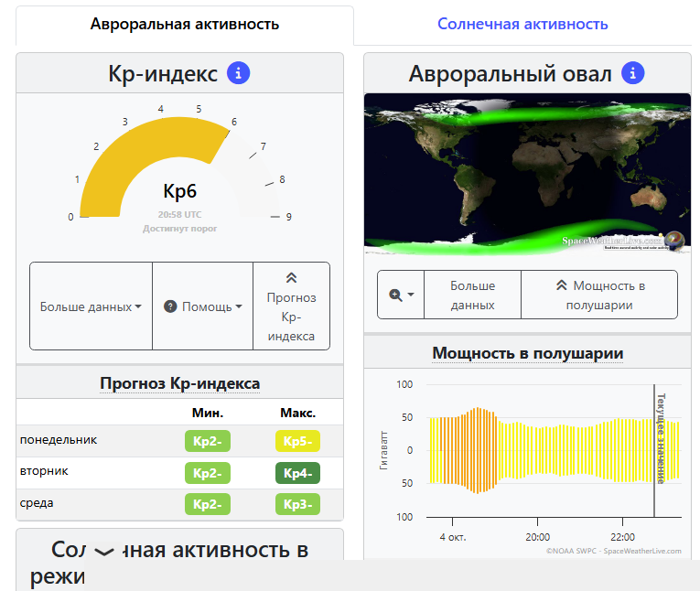
Task: Click the info icon next to Авроральный овал
Action: (632, 73)
